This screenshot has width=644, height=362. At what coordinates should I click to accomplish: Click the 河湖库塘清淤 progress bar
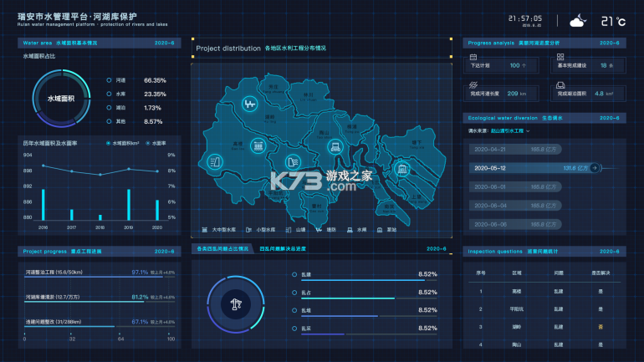click(100, 302)
